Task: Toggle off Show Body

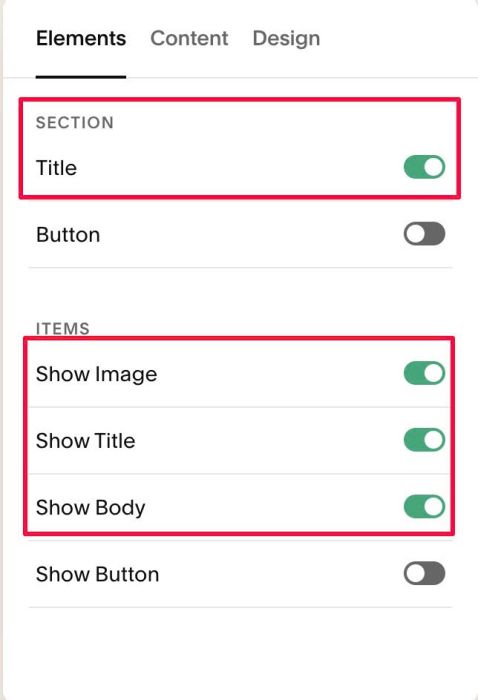Action: (424, 507)
